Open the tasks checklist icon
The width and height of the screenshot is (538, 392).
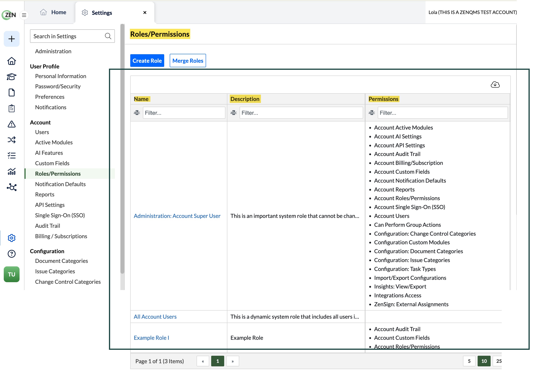click(11, 155)
